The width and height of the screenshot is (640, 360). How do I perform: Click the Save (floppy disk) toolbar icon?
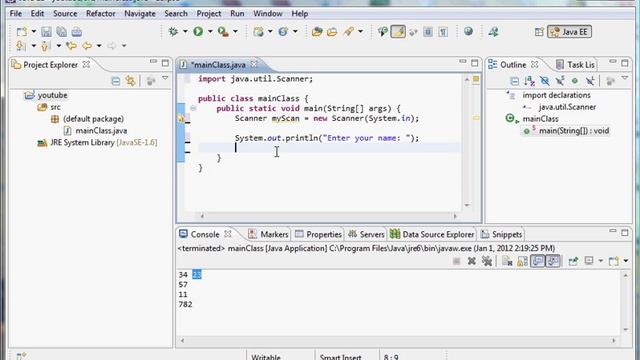(46, 31)
